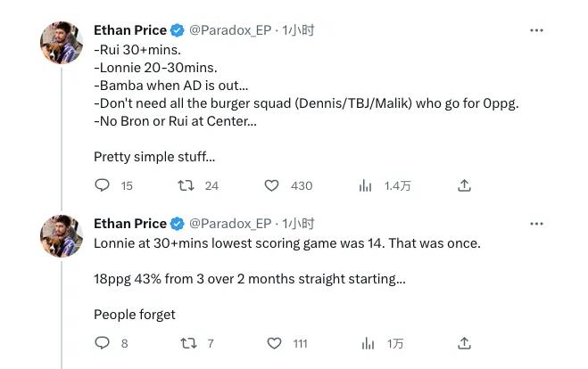This screenshot has height=369, width=588.
Task: Open more options for the first tweet
Action: [x=536, y=30]
